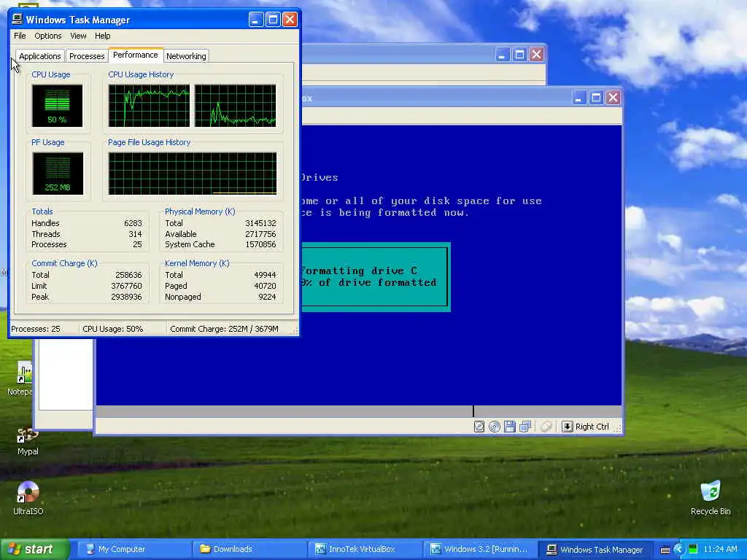The image size is (747, 560).
Task: Switch to the Processes tab
Action: [x=87, y=56]
